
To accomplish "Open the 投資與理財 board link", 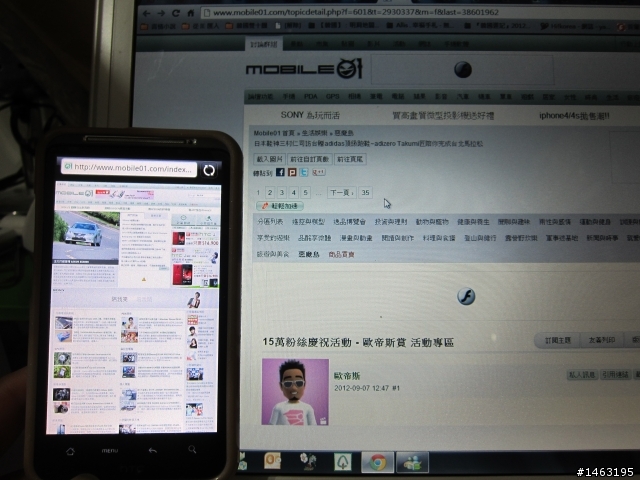I will (391, 222).
